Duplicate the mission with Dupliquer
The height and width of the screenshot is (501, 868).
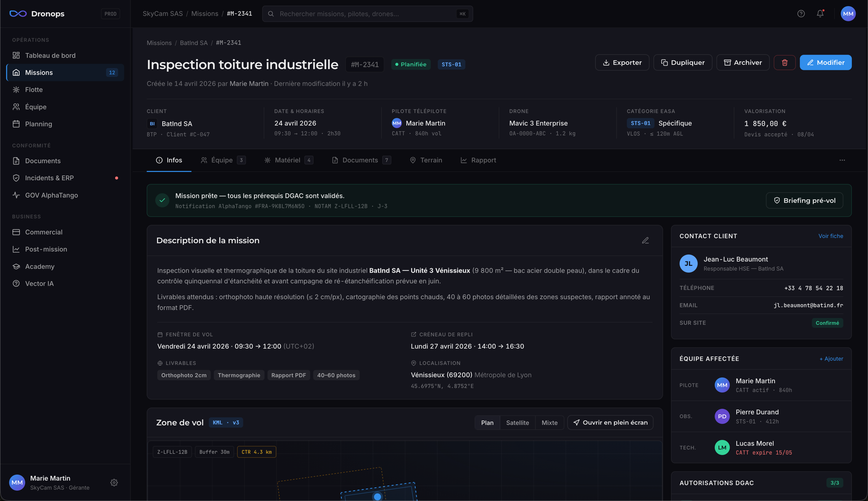tap(683, 62)
